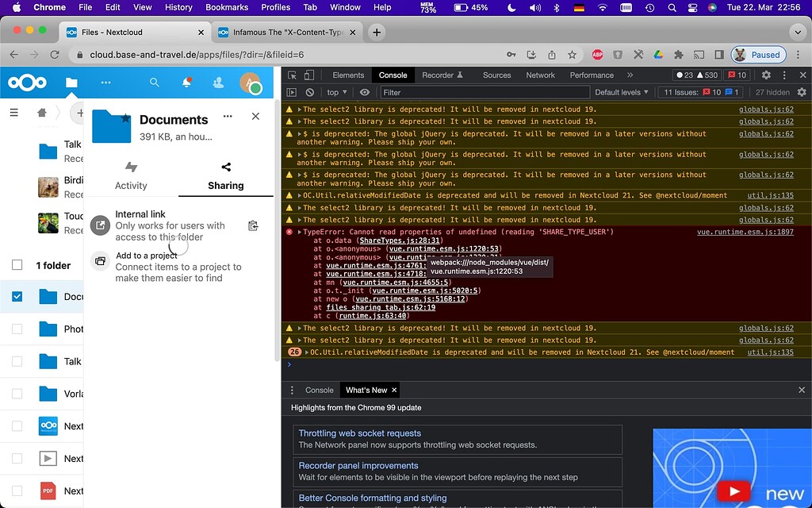The width and height of the screenshot is (812, 508).
Task: Create a live expression with eye icon
Action: 365,92
